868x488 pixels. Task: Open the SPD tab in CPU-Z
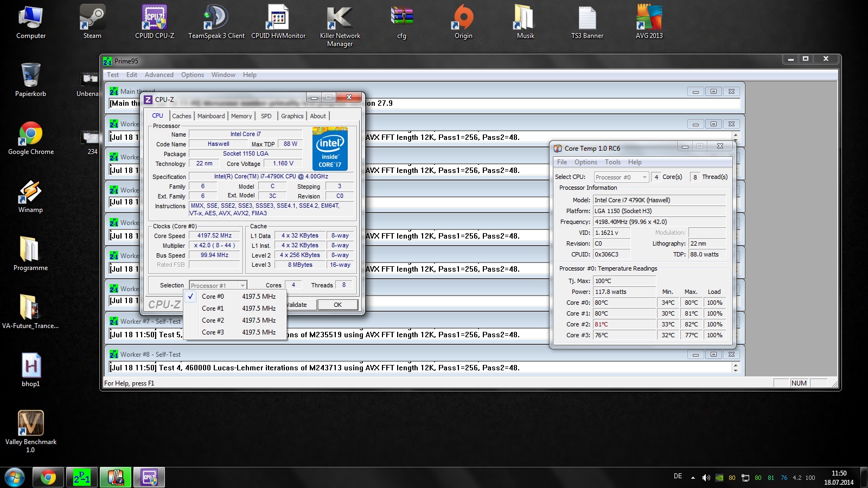pyautogui.click(x=266, y=116)
